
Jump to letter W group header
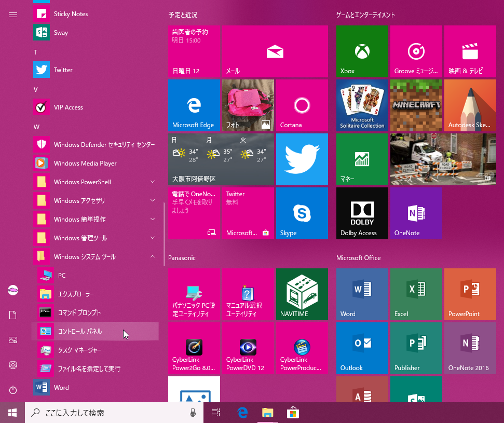(36, 127)
